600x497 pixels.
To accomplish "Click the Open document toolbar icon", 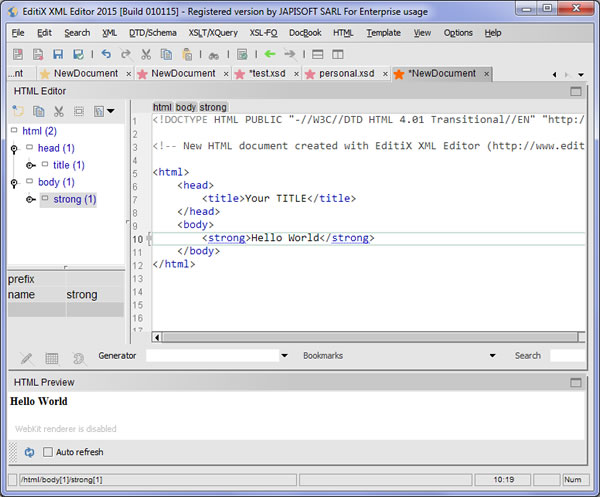I will point(38,54).
